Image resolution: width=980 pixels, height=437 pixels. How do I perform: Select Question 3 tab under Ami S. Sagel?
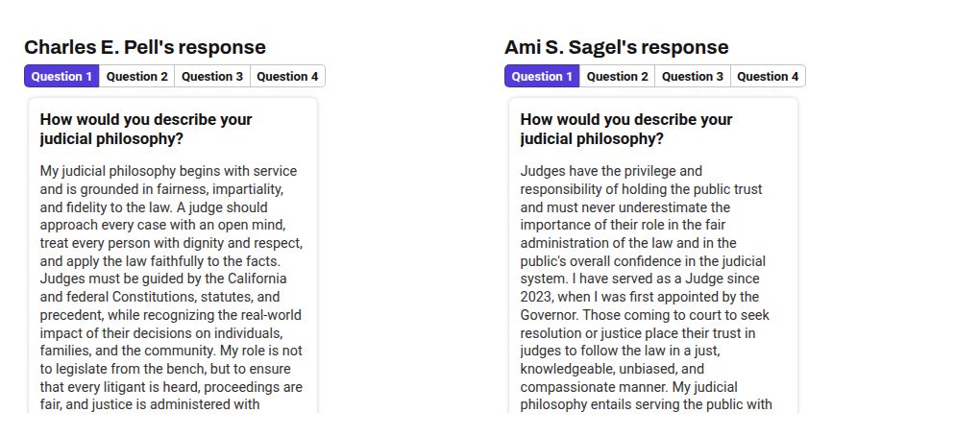coord(693,77)
